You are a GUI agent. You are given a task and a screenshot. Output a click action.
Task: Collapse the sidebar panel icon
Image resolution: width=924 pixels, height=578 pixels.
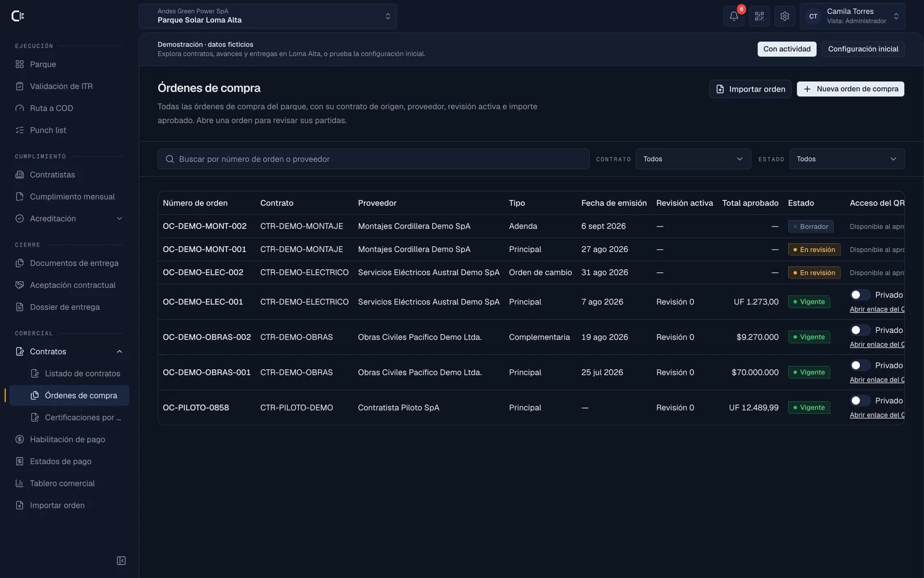click(121, 561)
